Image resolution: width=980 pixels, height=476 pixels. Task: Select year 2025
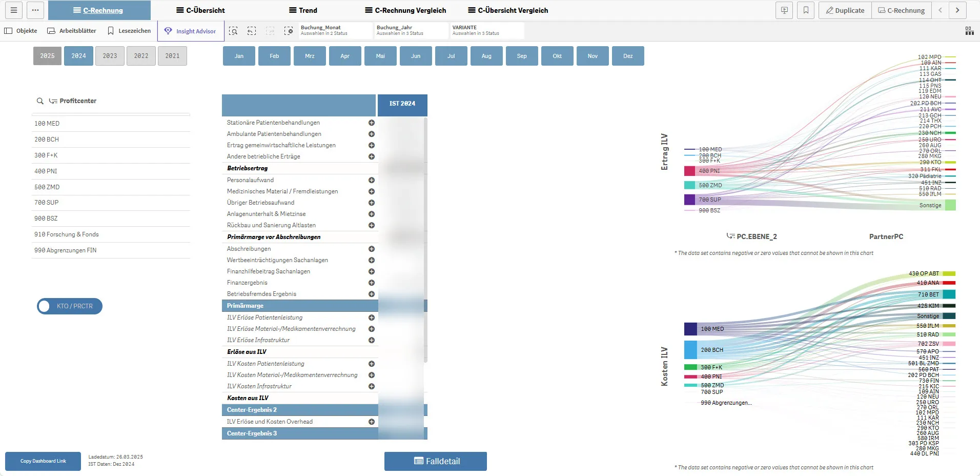tap(47, 56)
